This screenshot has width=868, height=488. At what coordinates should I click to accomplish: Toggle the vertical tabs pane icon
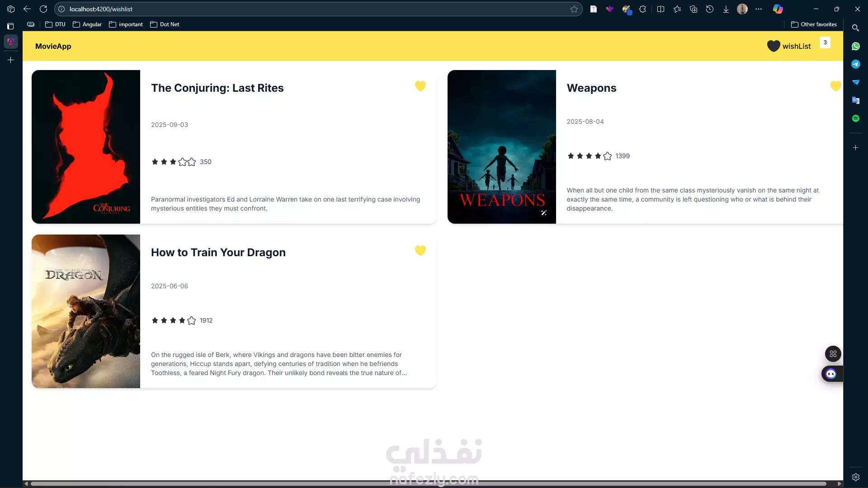11,26
